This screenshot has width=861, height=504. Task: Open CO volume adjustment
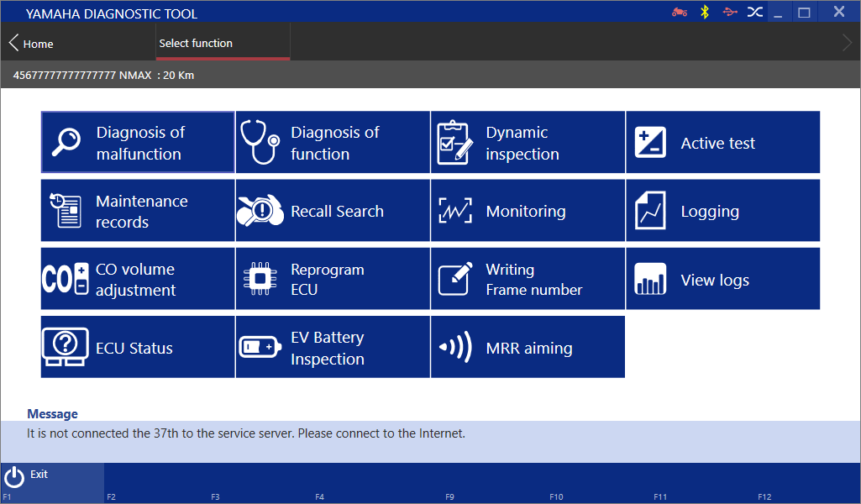(x=138, y=278)
